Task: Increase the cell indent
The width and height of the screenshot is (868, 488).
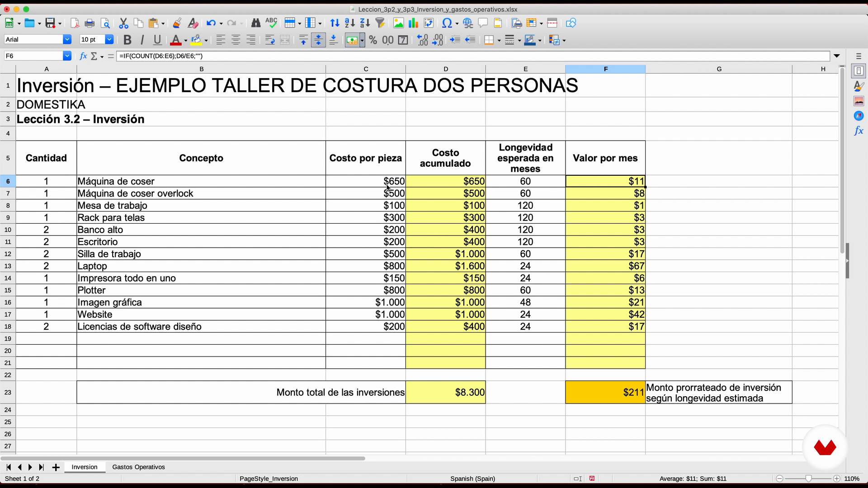Action: click(455, 40)
